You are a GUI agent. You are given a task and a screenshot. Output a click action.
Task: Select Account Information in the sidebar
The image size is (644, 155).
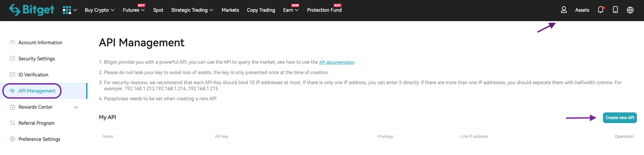pyautogui.click(x=40, y=43)
